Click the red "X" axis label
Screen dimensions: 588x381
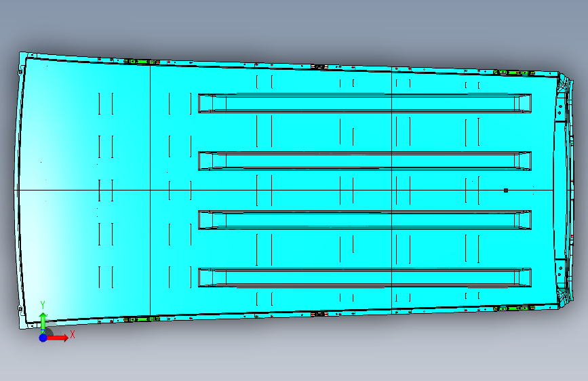click(x=73, y=334)
